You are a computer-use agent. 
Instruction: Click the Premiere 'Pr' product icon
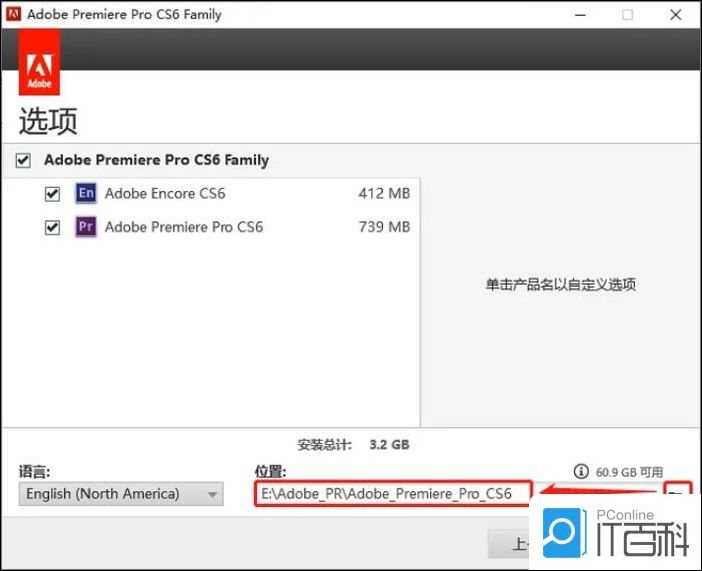pos(86,227)
